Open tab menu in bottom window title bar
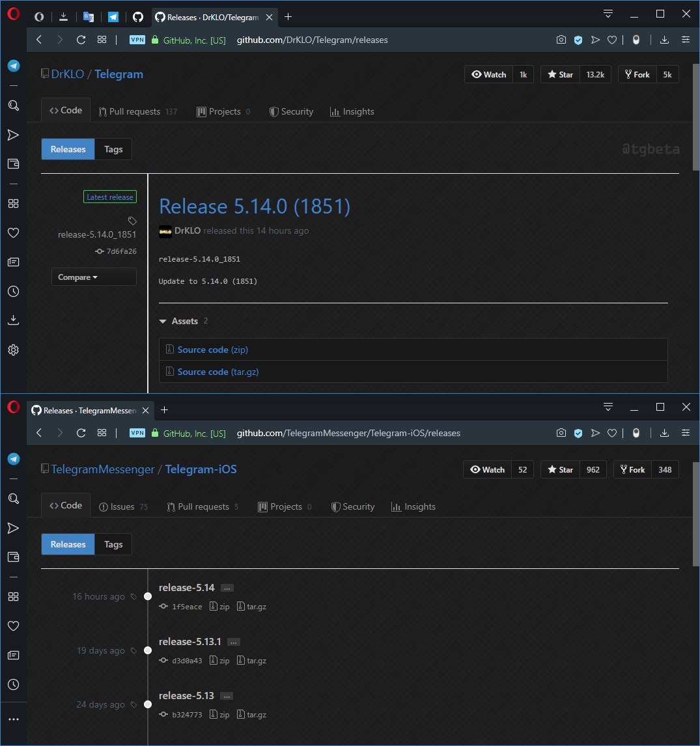Screen dimensions: 700x746 click(x=608, y=407)
